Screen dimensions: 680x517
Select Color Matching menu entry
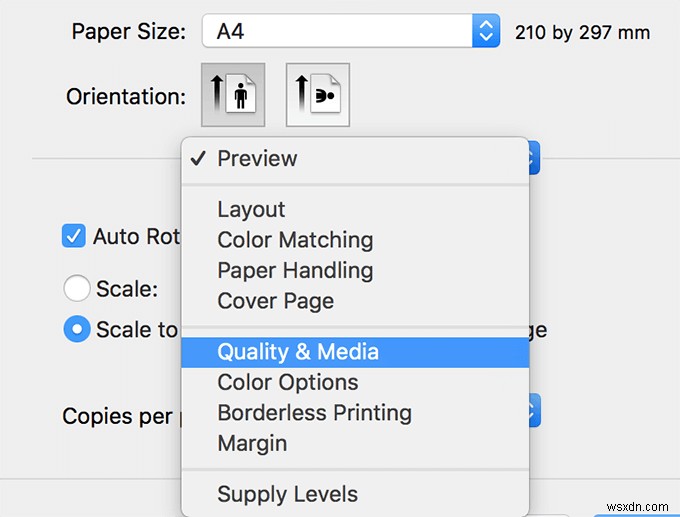click(x=295, y=240)
